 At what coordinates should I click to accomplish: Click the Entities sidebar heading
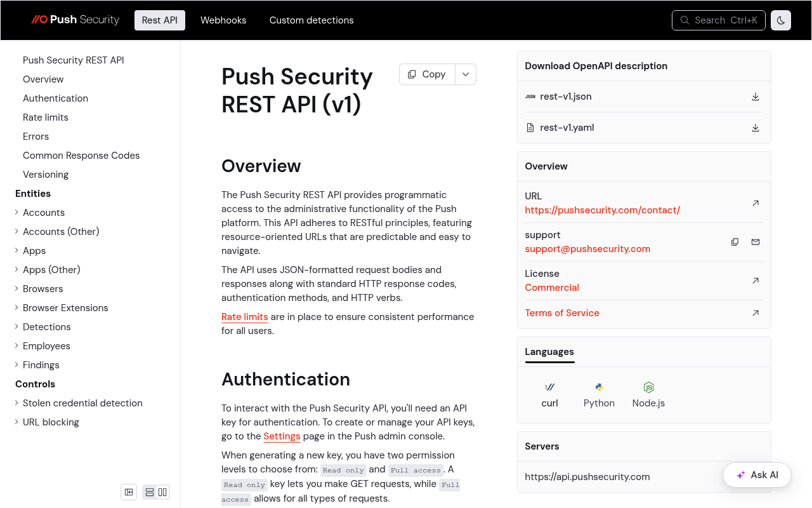[33, 194]
